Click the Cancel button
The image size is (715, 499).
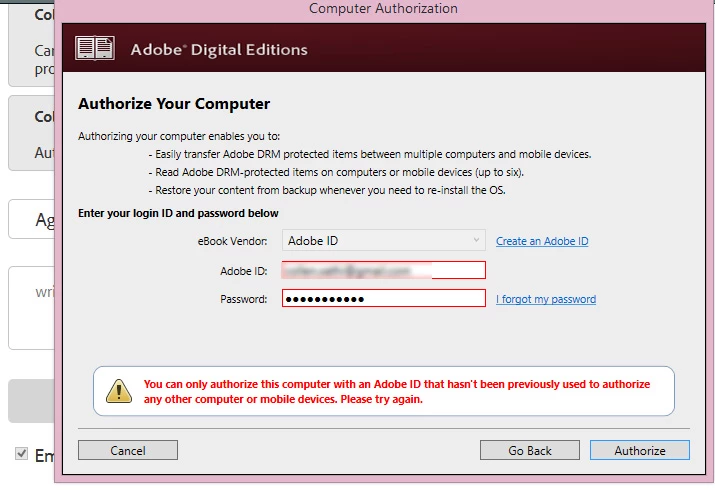(128, 450)
